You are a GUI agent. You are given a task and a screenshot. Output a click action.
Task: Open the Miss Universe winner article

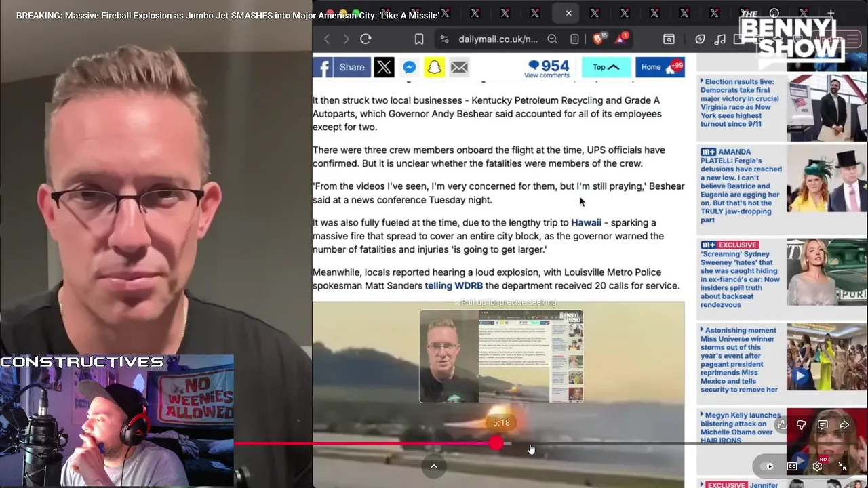[741, 360]
